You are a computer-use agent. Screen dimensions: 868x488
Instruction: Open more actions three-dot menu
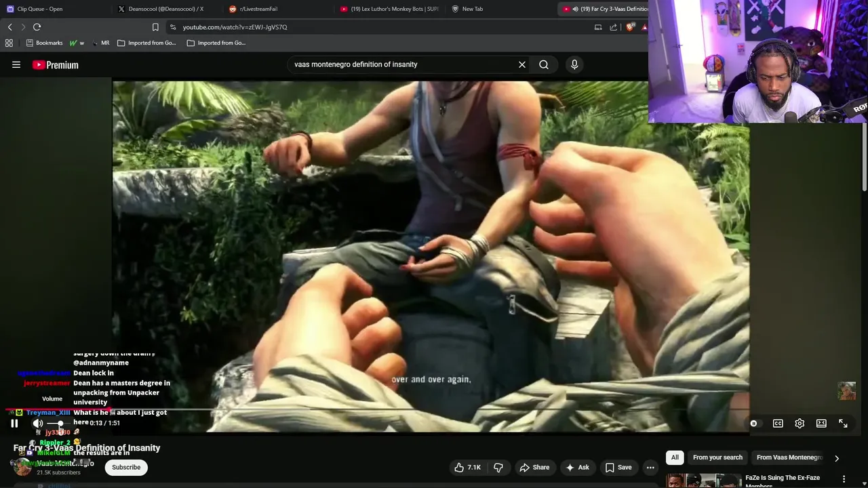point(650,467)
